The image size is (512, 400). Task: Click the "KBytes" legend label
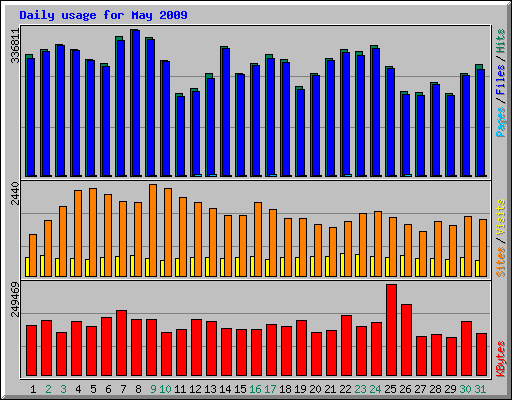click(501, 359)
